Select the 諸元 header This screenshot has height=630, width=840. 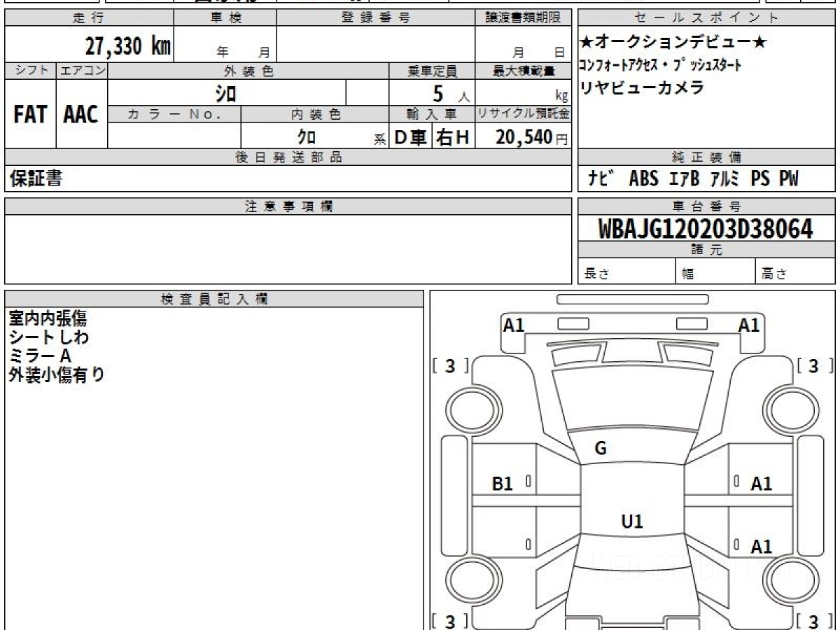pos(706,249)
